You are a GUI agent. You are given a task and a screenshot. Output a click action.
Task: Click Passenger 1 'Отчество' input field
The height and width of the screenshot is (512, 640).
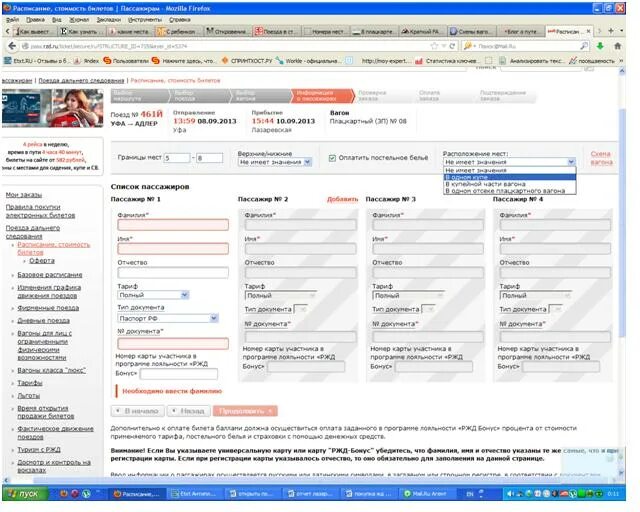173,273
